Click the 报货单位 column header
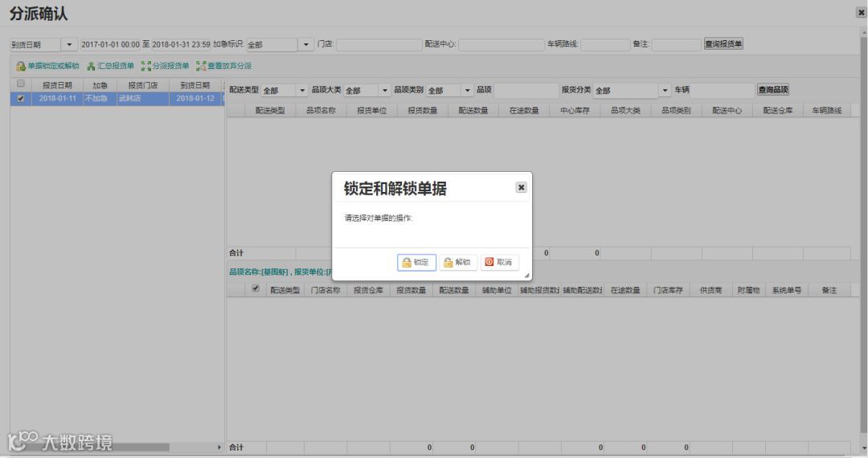This screenshot has width=868, height=458. click(x=371, y=111)
